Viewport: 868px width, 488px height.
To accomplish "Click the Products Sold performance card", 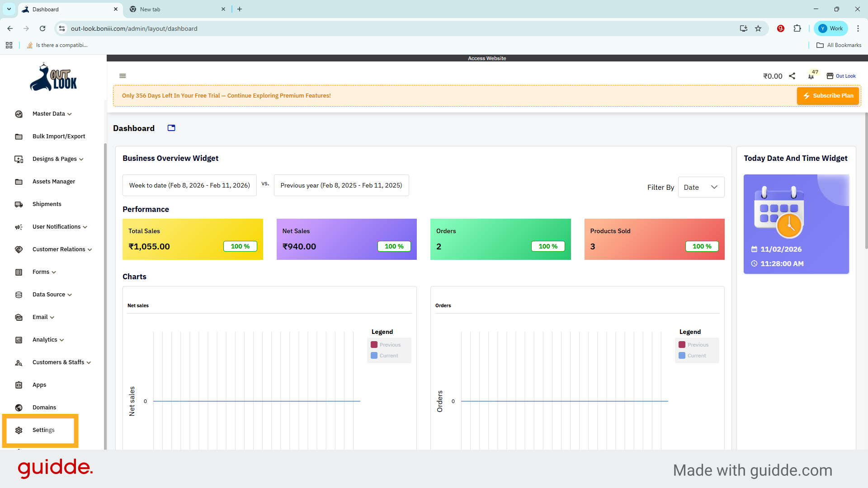I will pos(655,239).
